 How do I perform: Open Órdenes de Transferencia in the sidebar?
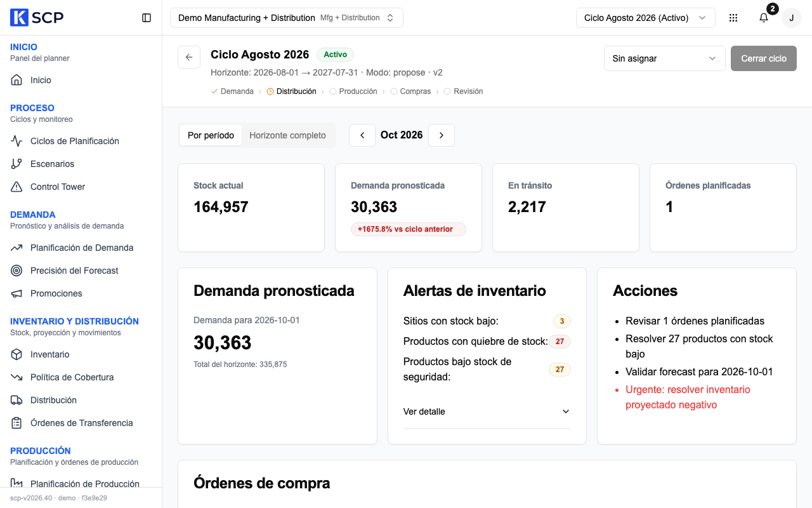point(81,423)
